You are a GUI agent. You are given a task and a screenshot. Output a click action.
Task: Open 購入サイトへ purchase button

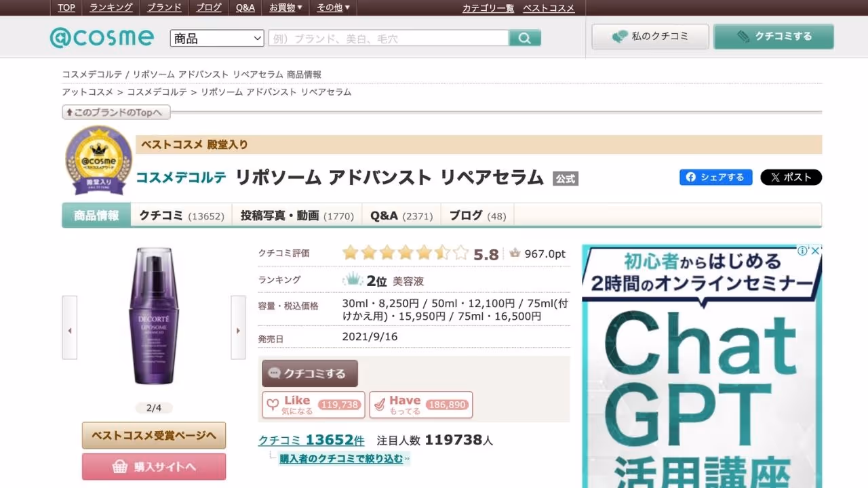coord(154,467)
